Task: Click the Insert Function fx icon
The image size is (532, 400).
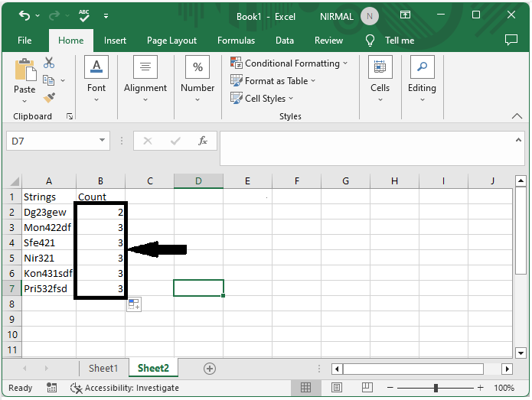Action: (x=203, y=141)
